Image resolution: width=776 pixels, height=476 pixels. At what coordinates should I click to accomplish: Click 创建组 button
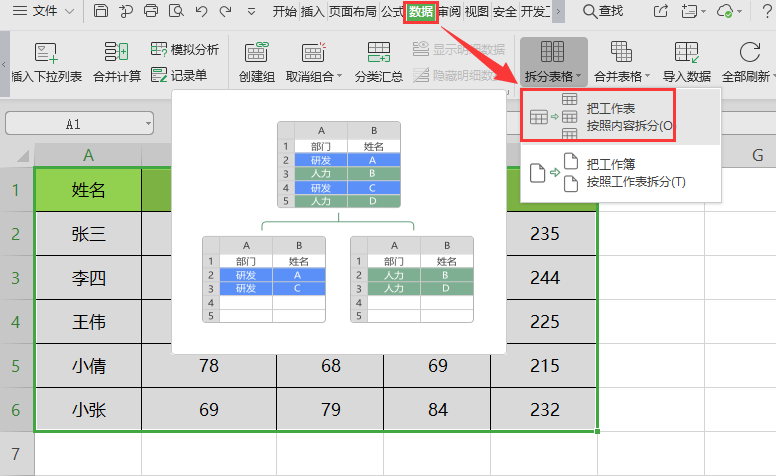coord(256,62)
